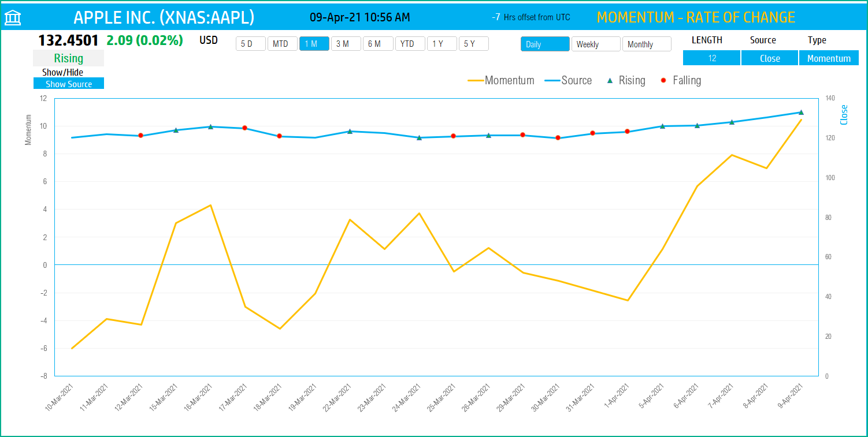
Task: Click the 9-Apr-2021 rising marker on source line
Action: point(801,112)
